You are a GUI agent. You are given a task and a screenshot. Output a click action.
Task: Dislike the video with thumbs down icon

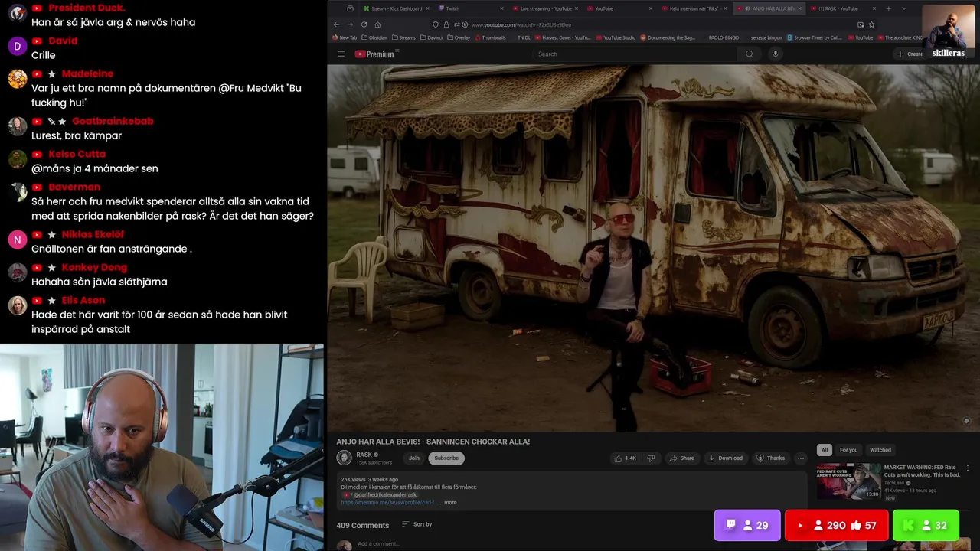click(x=651, y=458)
